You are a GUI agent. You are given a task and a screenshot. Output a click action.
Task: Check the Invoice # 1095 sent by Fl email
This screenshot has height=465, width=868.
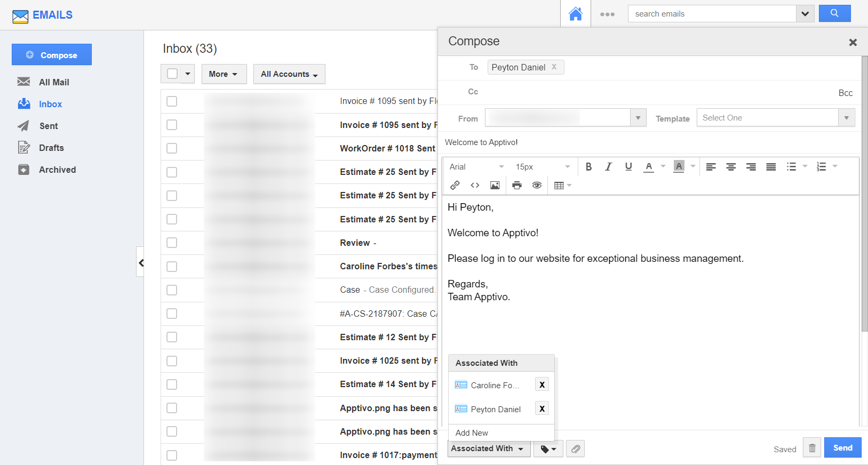coord(172,101)
